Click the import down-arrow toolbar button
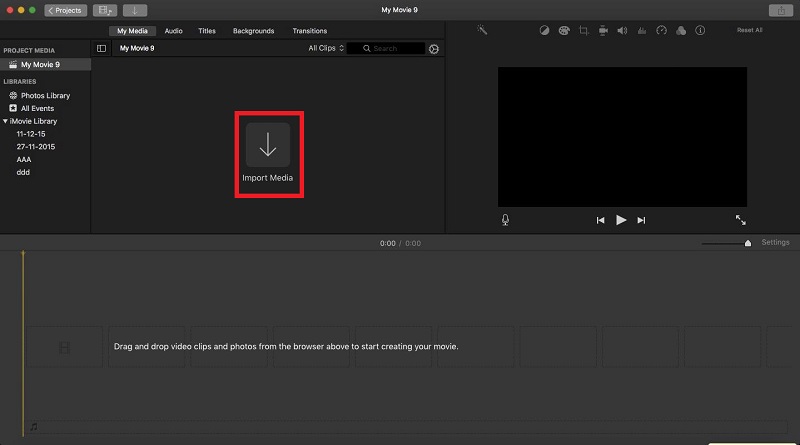Screen dimensions: 800x445 pos(135,10)
